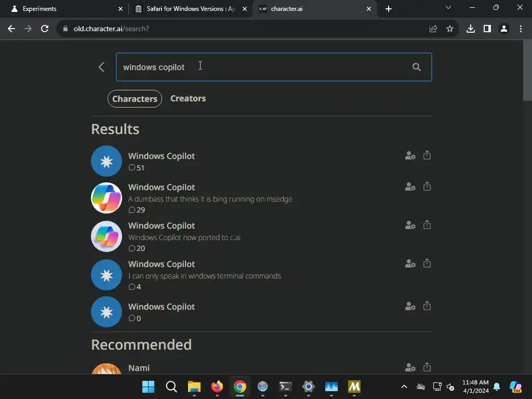Click creator icon for Copilot with 20 chats
Screen dimensions: 532x399
tap(410, 225)
